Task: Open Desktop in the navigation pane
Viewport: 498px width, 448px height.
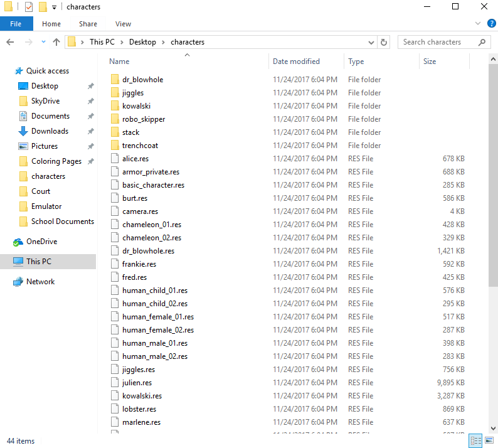Action: tap(45, 86)
